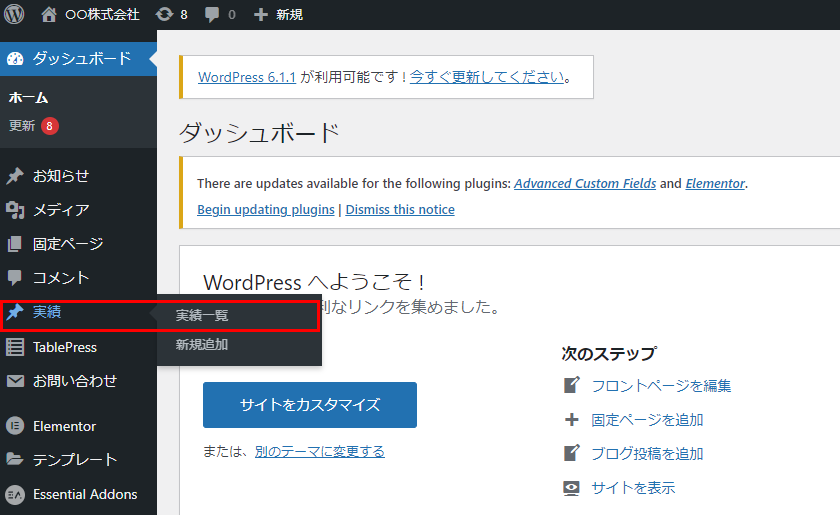Select 実績一覧 from the flyout submenu

202,315
